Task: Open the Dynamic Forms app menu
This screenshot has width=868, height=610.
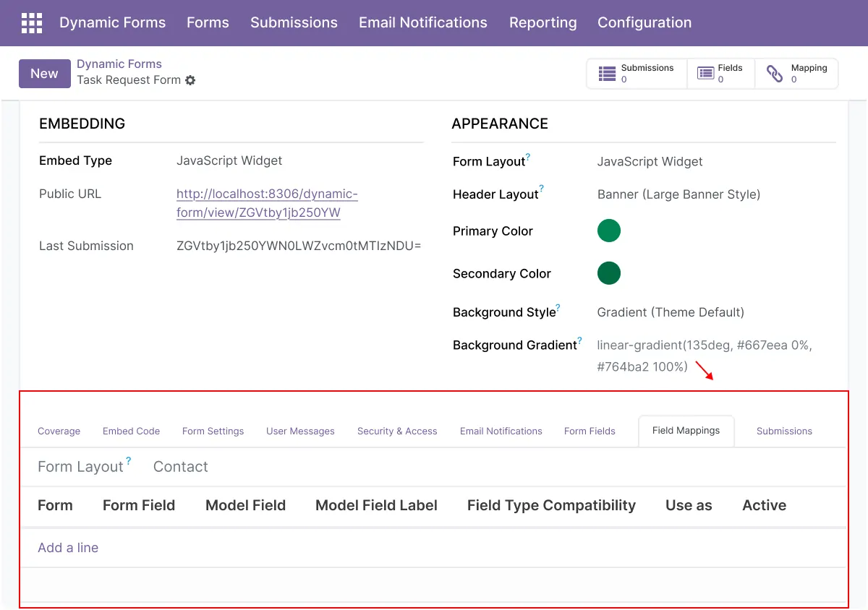Action: 112,23
